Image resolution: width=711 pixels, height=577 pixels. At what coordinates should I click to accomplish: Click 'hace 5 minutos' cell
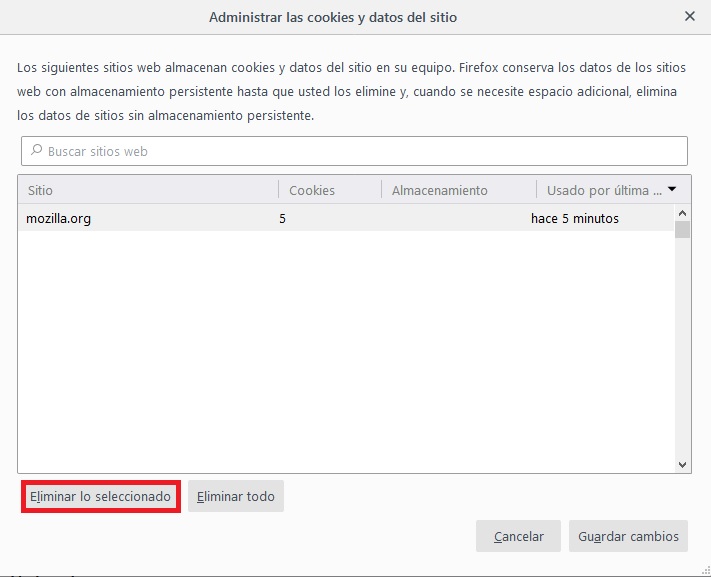tap(575, 219)
